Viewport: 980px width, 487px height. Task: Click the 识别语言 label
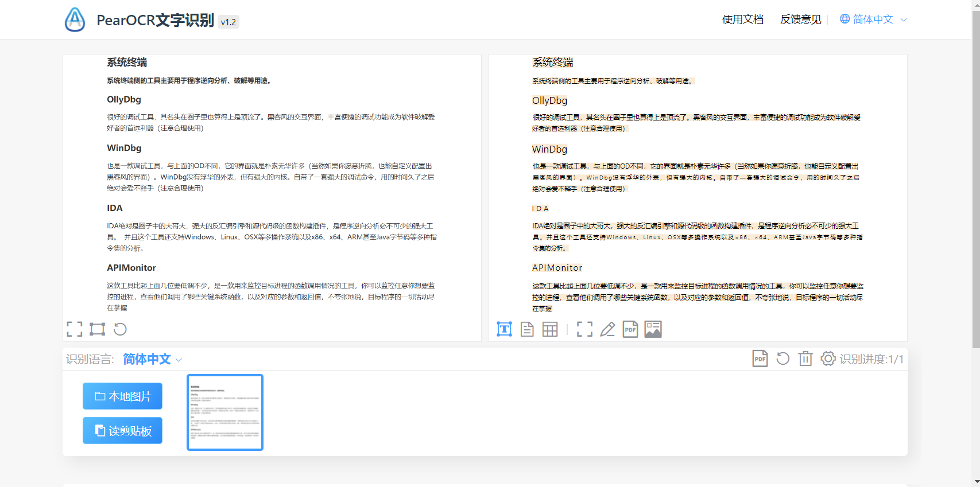coord(90,359)
